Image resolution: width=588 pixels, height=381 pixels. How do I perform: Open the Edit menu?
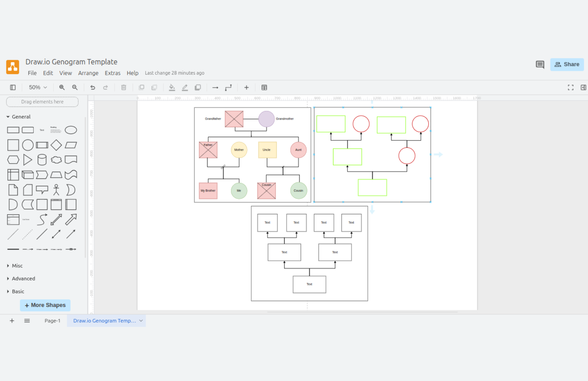coord(48,73)
